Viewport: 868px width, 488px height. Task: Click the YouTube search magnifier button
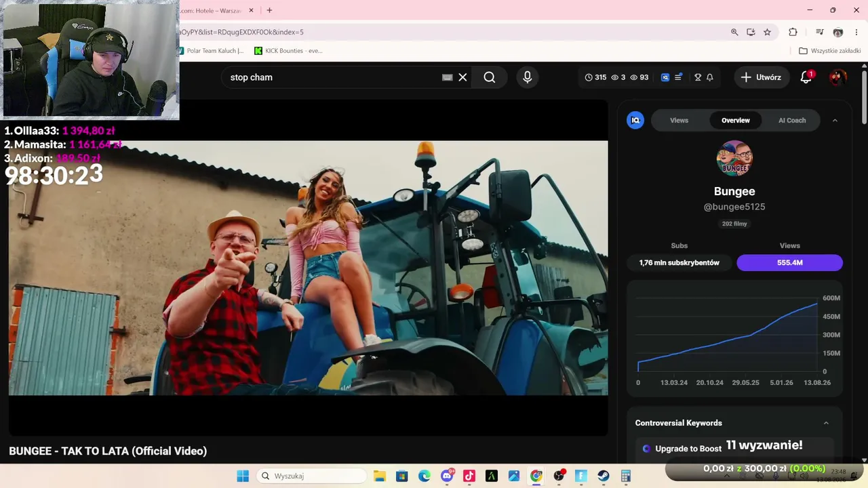[489, 77]
